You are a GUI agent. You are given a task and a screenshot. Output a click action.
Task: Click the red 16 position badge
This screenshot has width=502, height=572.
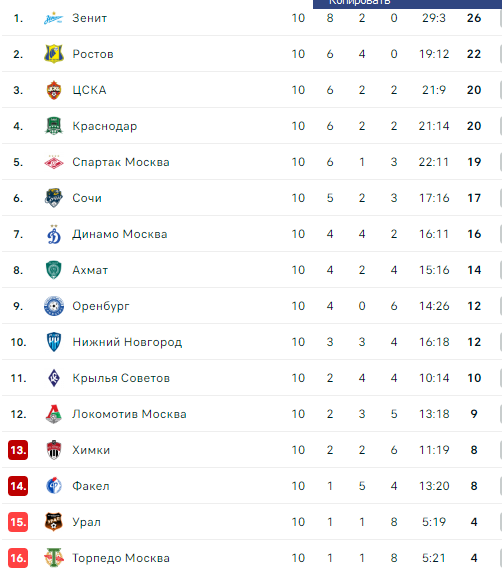18,558
